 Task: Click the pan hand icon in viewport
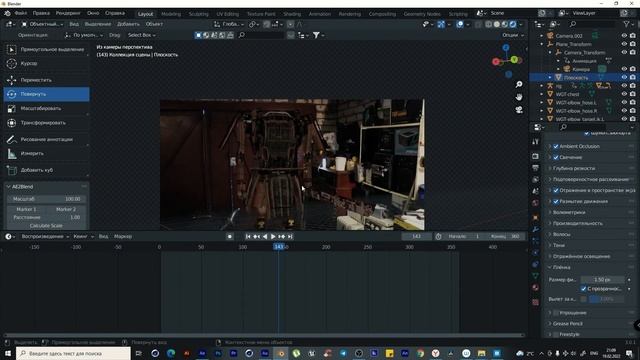pos(519,97)
